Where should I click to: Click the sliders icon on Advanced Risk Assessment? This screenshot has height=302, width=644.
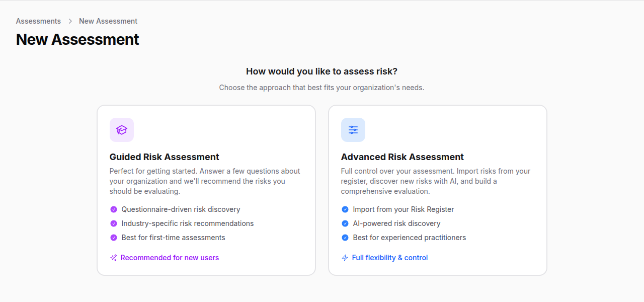(x=353, y=129)
